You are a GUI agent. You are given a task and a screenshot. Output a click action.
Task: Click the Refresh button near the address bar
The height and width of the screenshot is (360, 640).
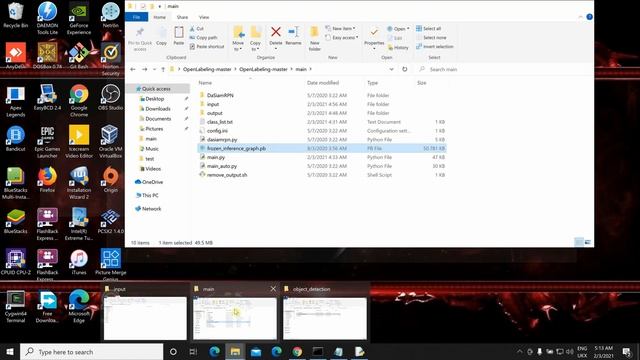[404, 69]
